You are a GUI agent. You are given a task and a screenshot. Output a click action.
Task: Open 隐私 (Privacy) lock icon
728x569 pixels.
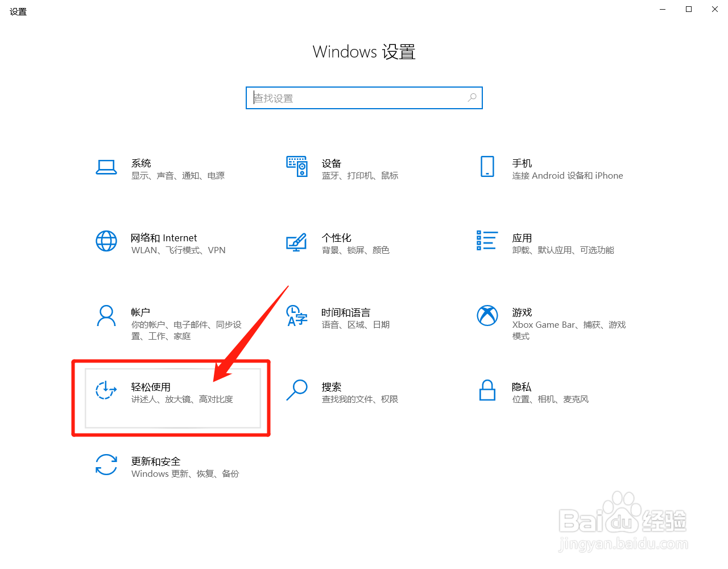click(487, 390)
